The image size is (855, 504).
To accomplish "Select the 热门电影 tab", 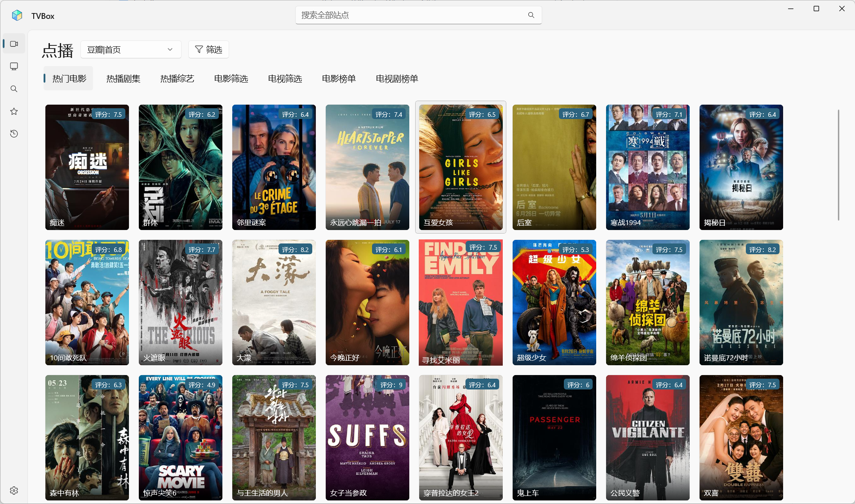I will coord(69,79).
